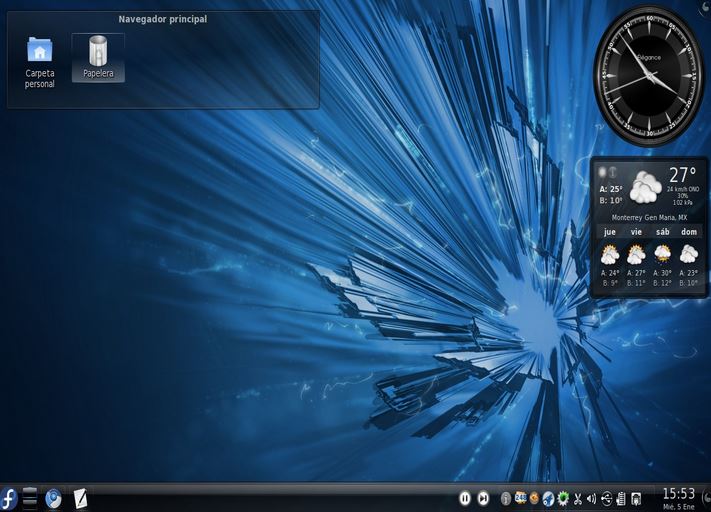Click the Navegador principal title
This screenshot has height=512, width=711.
point(163,19)
